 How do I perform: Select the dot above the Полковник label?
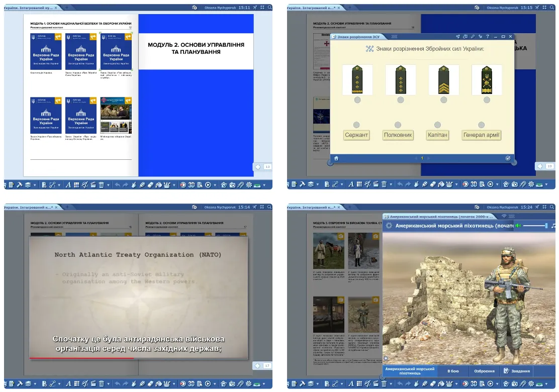[x=398, y=125]
